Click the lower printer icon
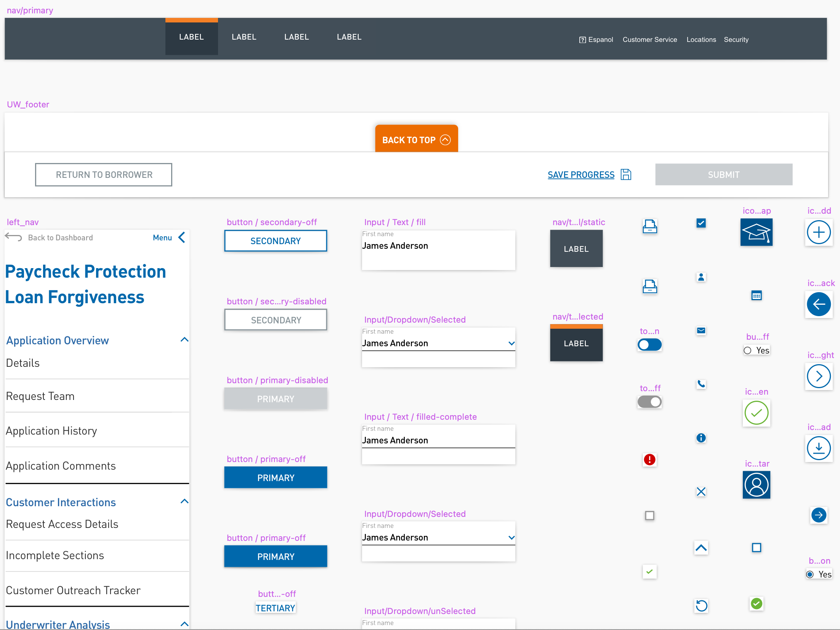Viewport: 840px width, 630px height. coord(649,287)
